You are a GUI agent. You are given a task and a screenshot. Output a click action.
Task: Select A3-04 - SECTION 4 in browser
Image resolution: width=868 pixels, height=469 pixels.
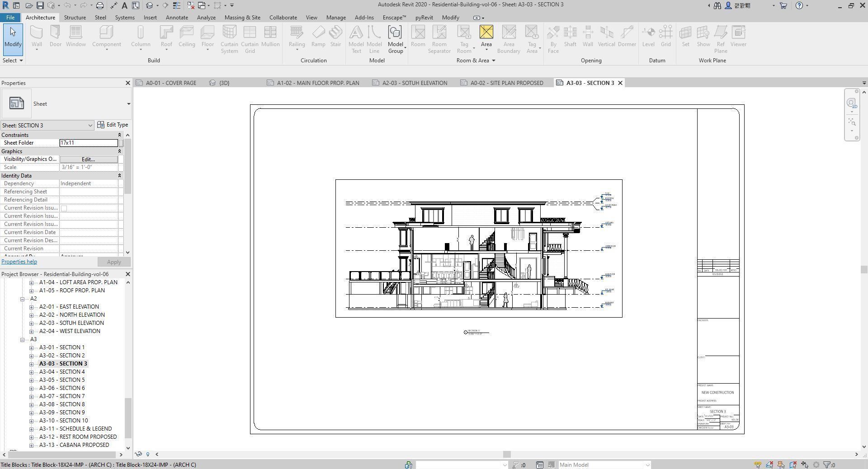pos(62,372)
